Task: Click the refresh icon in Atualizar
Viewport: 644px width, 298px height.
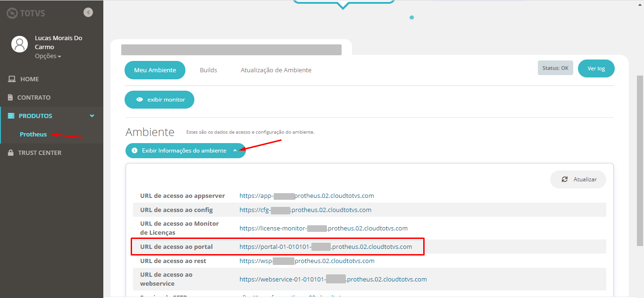Action: click(565, 179)
